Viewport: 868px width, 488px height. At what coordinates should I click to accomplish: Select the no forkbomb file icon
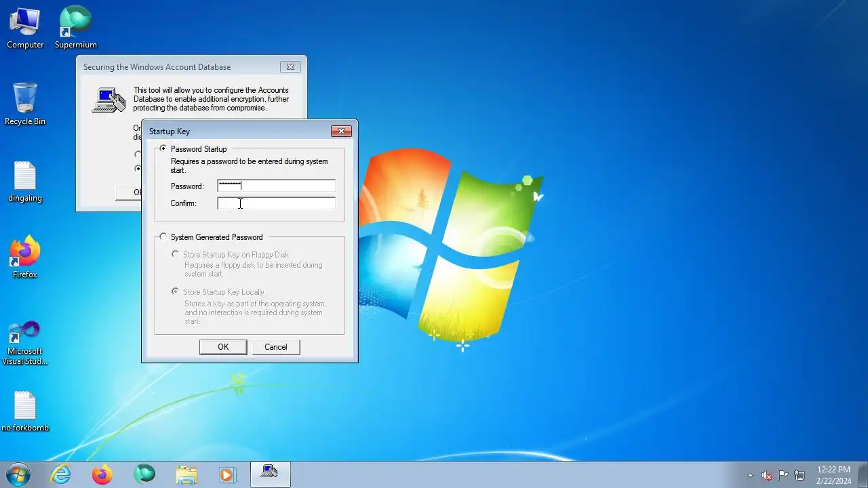click(25, 411)
